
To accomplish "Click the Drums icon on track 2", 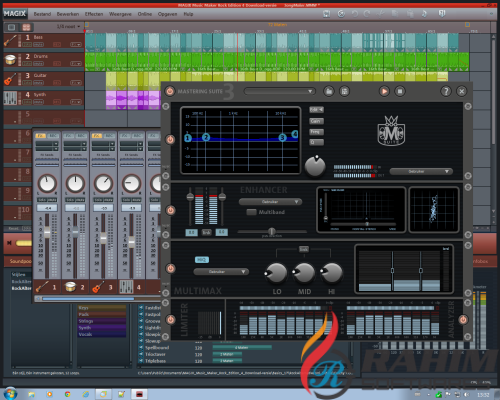I will 10,60.
